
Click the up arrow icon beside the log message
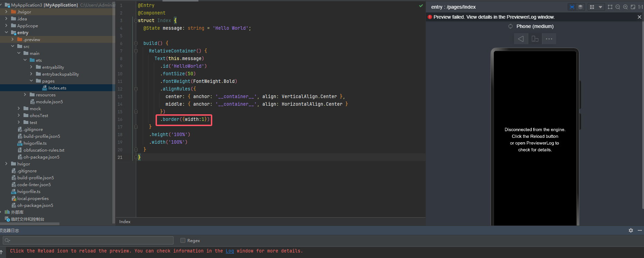1,252
